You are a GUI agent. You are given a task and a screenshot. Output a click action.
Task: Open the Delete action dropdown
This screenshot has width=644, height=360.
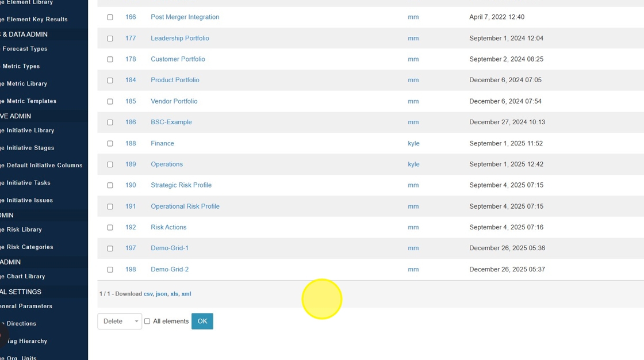pos(120,321)
